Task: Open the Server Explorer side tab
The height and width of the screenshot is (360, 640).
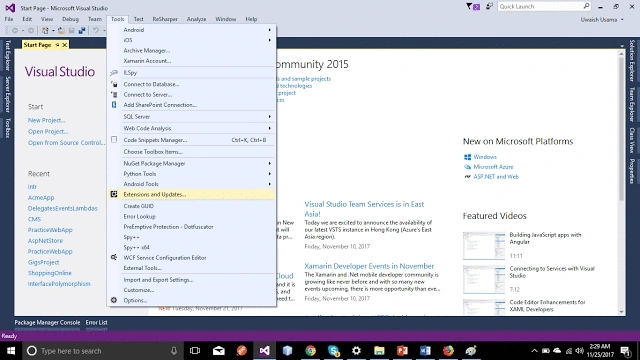Action: pyautogui.click(x=7, y=94)
